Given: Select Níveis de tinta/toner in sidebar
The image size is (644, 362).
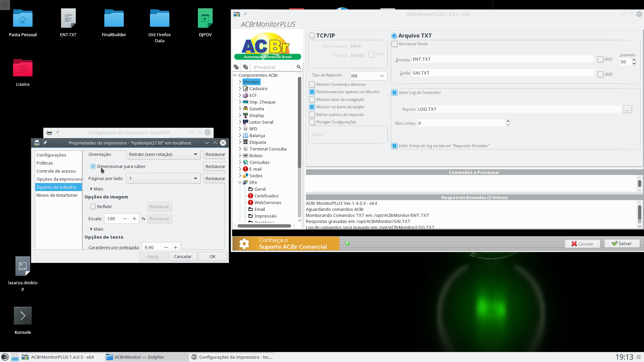Looking at the screenshot, I should pos(58,195).
